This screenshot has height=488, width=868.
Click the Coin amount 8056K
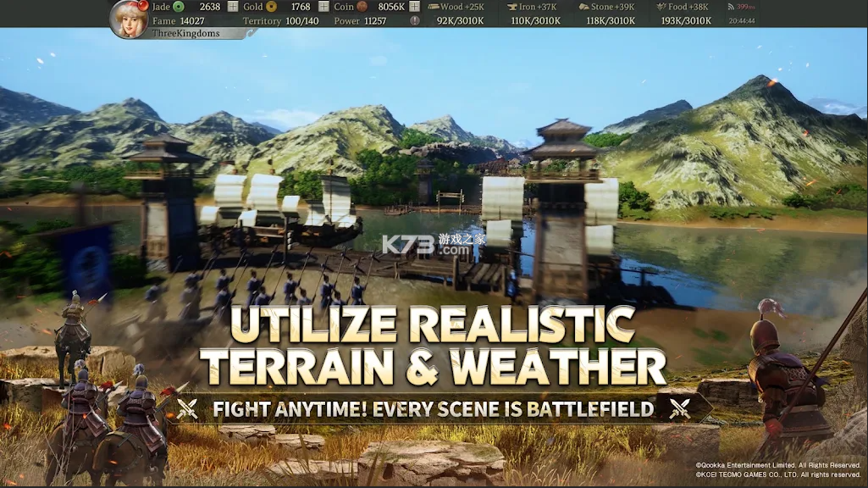391,7
